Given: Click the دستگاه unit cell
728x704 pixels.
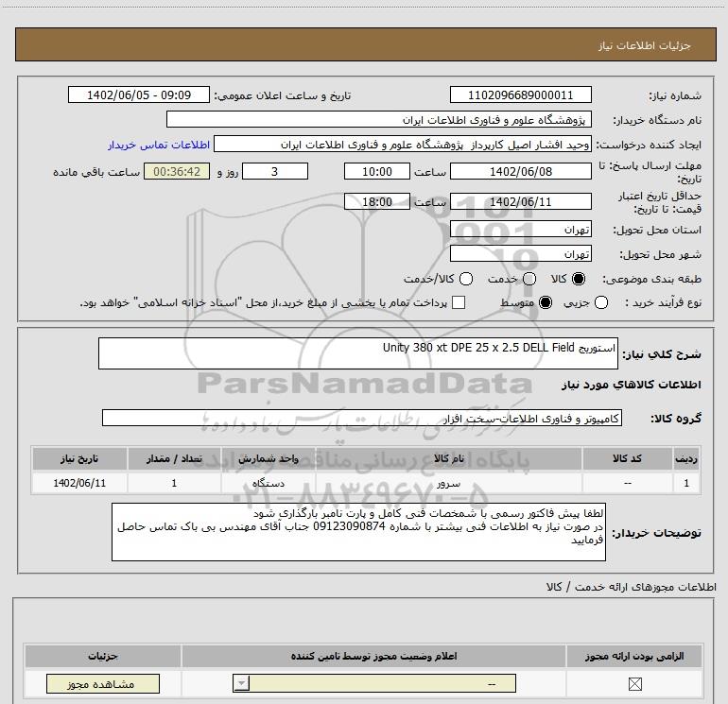Looking at the screenshot, I should click(269, 483).
